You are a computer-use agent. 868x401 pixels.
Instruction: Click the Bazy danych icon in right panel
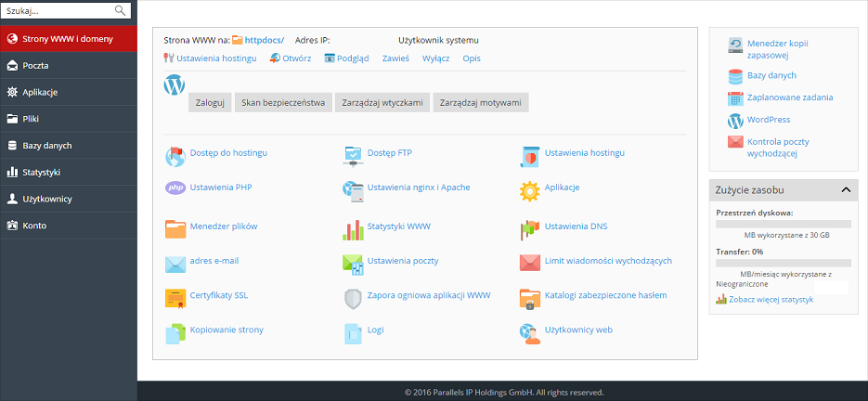735,76
